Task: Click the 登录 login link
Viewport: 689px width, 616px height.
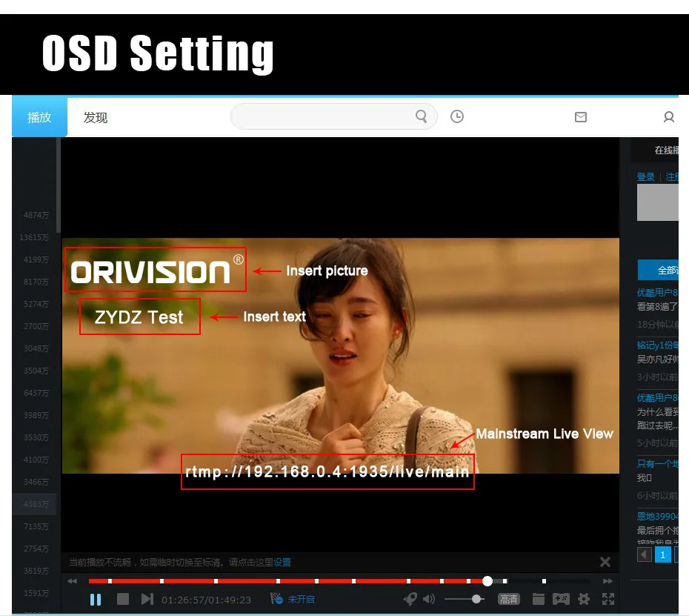Action: (645, 177)
